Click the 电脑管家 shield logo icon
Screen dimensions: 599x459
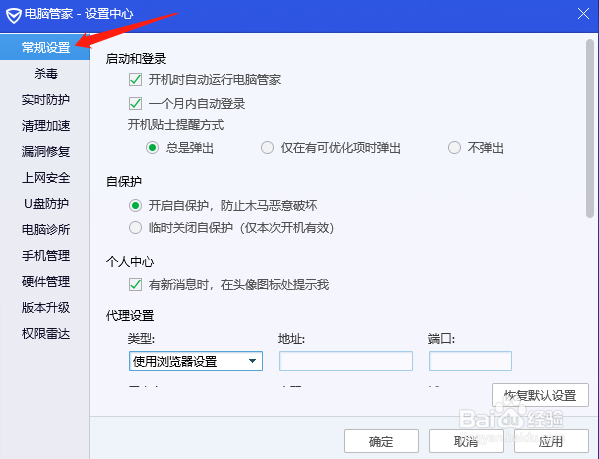pyautogui.click(x=14, y=15)
